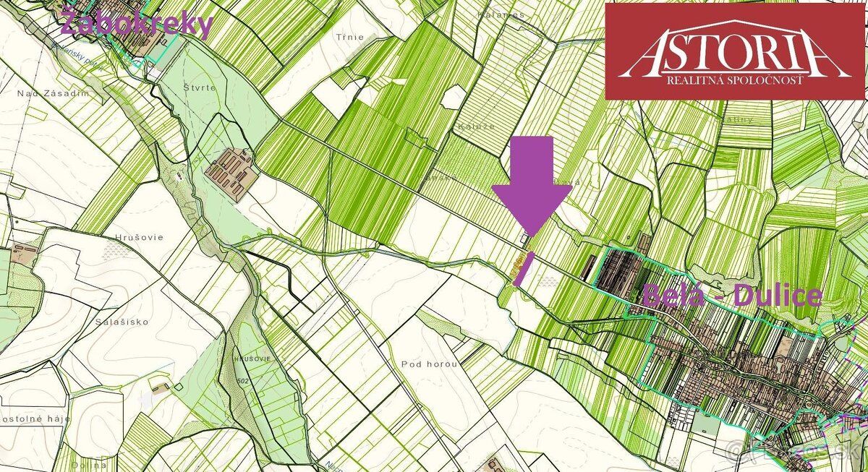Image resolution: width=868 pixels, height=472 pixels.
Task: Click the REALITNÁ SPOLOČNOSŤ tagline text
Action: (736, 81)
